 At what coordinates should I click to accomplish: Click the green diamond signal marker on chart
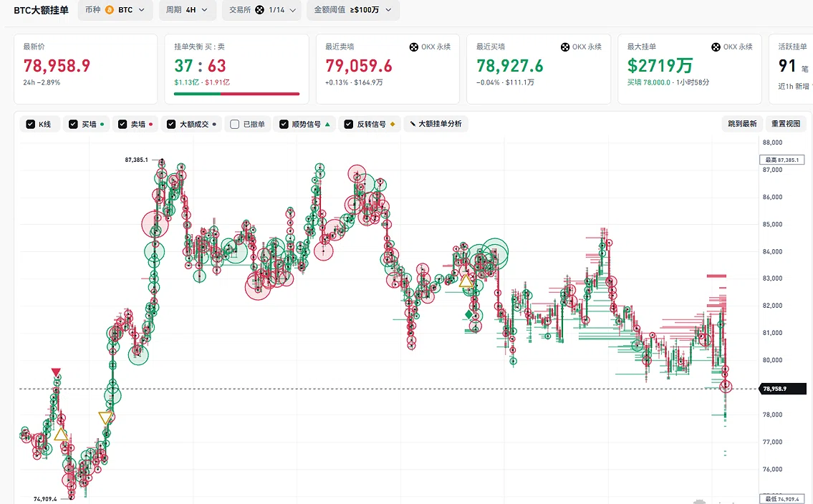tap(468, 314)
